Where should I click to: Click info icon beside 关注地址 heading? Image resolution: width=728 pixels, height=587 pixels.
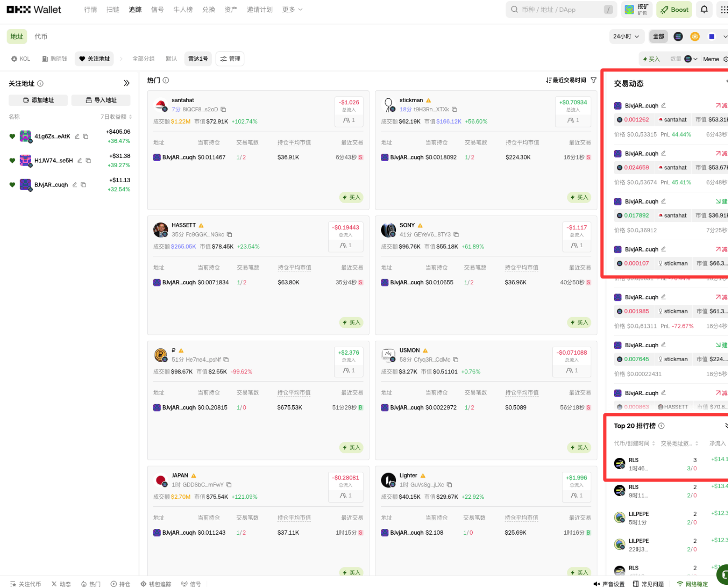pos(40,83)
